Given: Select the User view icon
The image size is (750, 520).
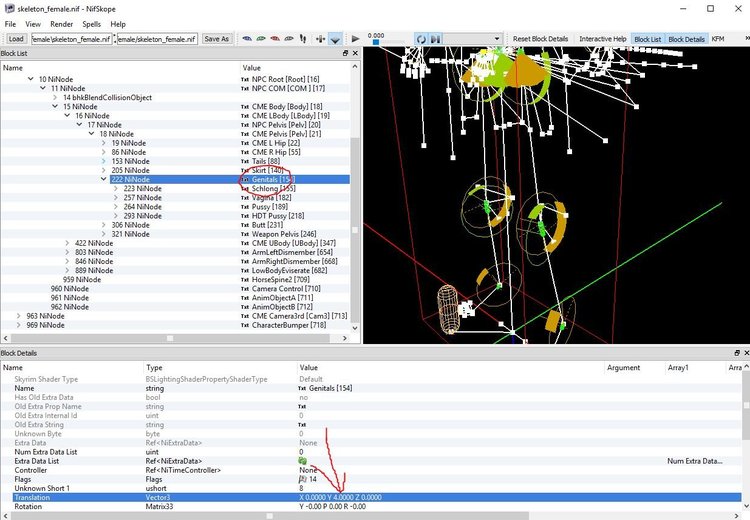Looking at the screenshot, I should click(x=288, y=39).
